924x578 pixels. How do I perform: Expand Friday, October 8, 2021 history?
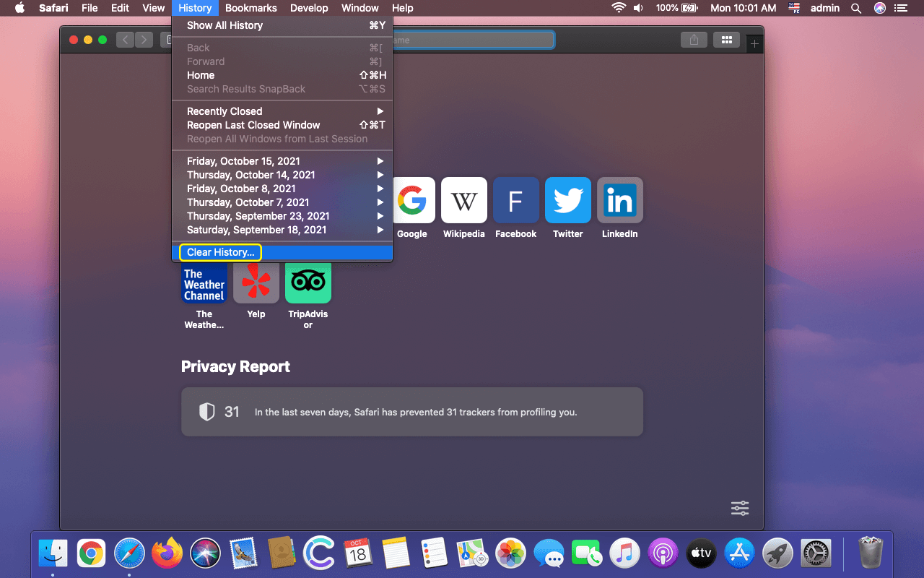pos(282,189)
